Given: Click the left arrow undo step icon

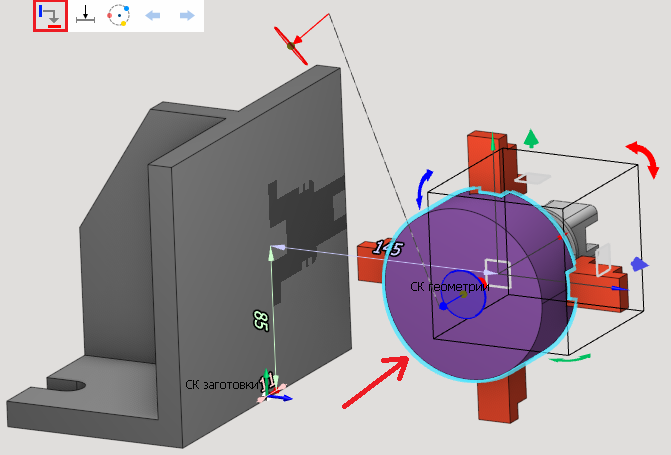Looking at the screenshot, I should [153, 16].
